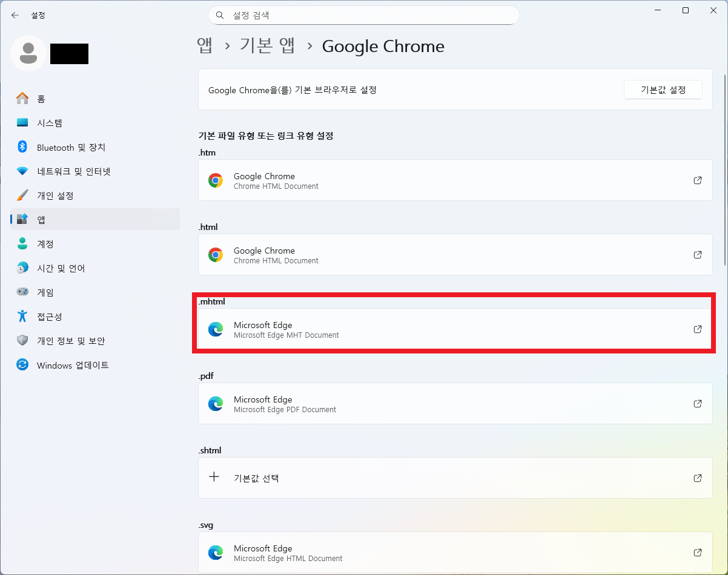728x575 pixels.
Task: Open external-link icon for .shtml default
Action: (698, 478)
